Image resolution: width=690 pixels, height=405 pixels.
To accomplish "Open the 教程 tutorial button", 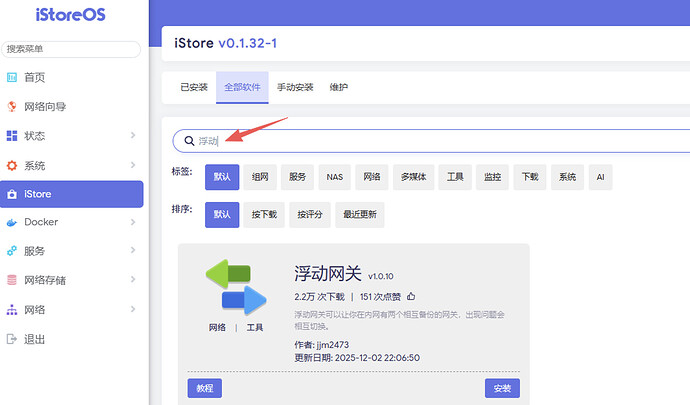I will [x=205, y=388].
